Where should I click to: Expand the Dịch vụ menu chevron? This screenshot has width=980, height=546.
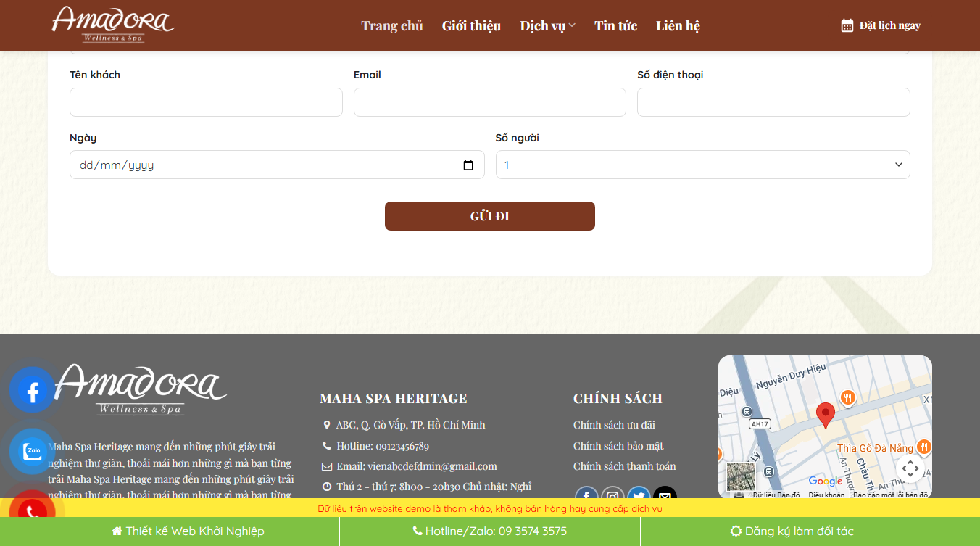tap(572, 25)
